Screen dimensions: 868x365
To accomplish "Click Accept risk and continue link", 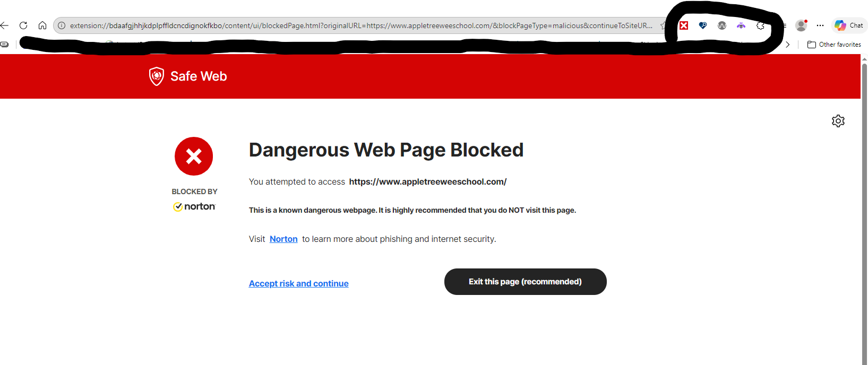I will click(298, 284).
